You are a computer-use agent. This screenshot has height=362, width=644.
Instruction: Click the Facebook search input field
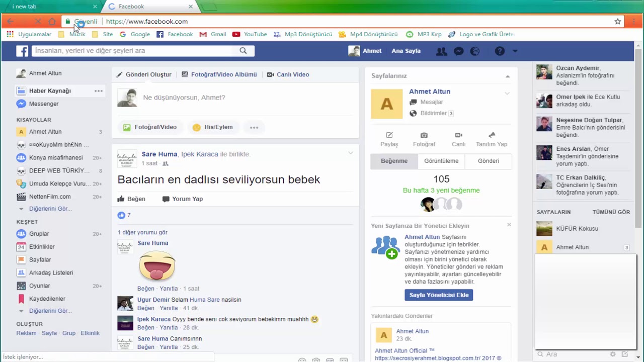[133, 50]
